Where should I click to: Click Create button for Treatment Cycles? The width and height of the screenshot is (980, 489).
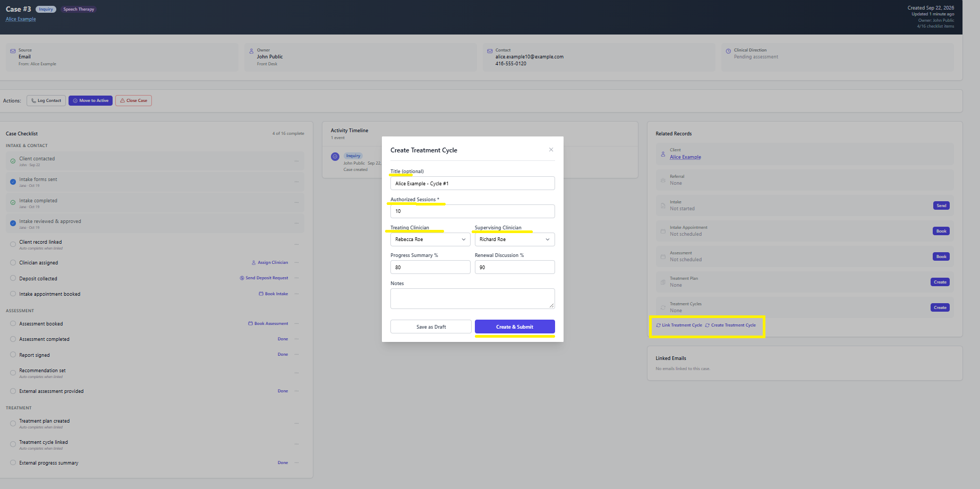click(x=940, y=307)
